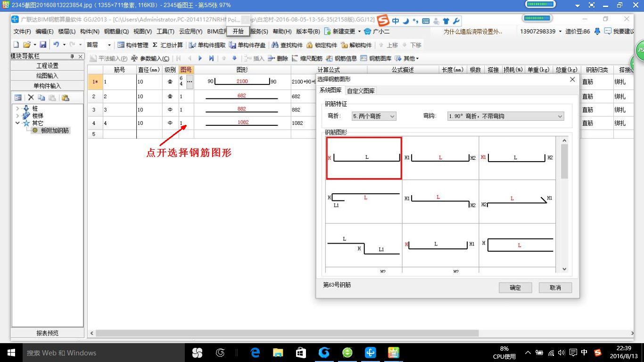Screen dimensions: 644x362
Task: Pin the 模块导航栏 panel
Action: click(x=72, y=56)
